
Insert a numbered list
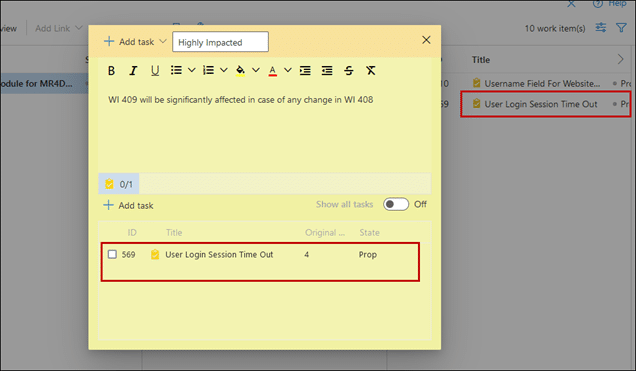tap(208, 70)
